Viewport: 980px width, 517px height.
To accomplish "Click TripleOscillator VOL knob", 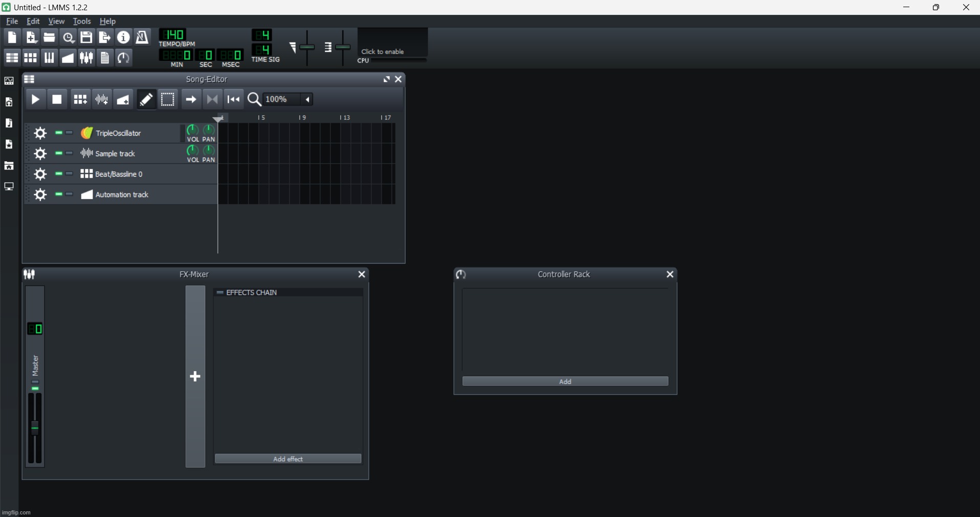I will [192, 130].
